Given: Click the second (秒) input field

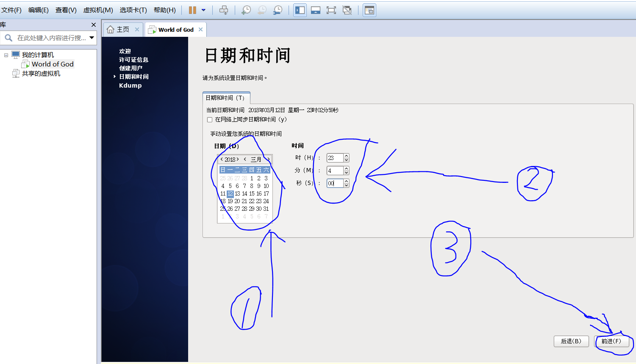Looking at the screenshot, I should pyautogui.click(x=335, y=183).
